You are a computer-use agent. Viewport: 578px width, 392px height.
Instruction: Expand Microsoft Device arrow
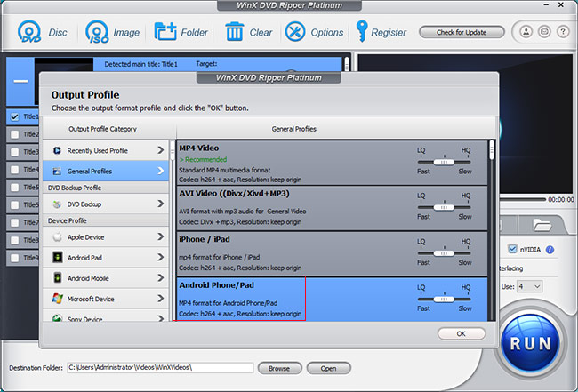160,298
